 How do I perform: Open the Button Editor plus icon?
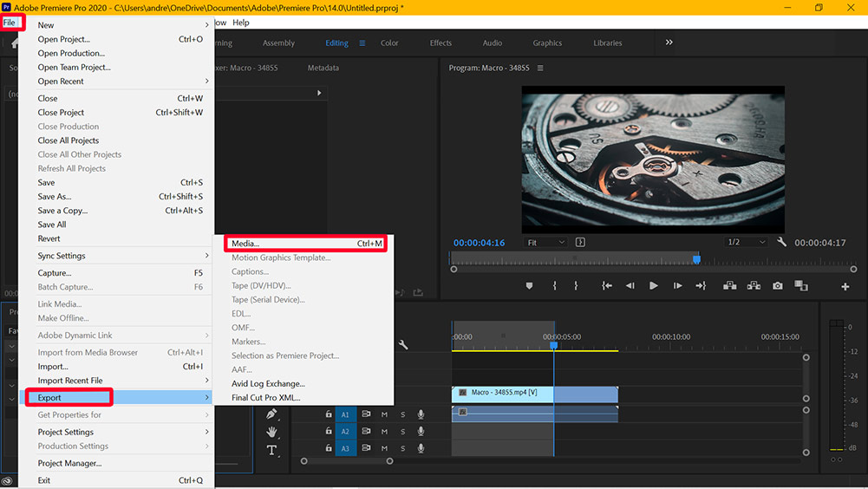[x=845, y=287]
